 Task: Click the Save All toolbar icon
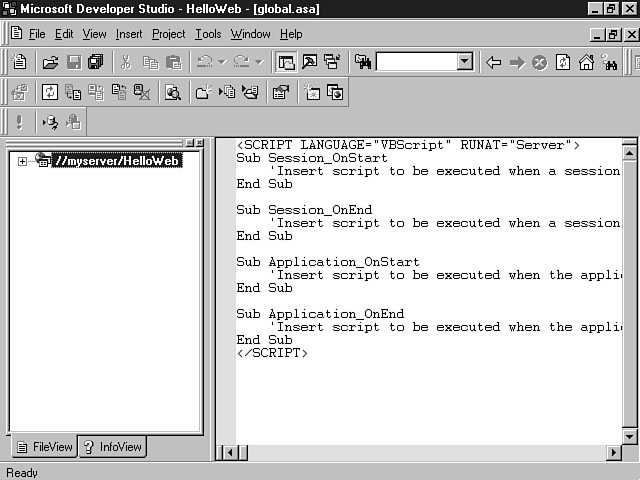click(x=95, y=62)
